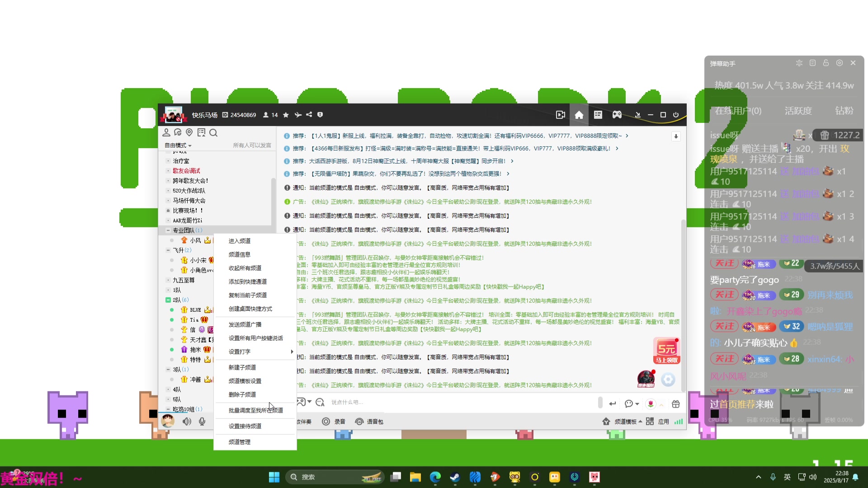The height and width of the screenshot is (488, 868).
Task: Open Windows Start menu
Action: [274, 477]
